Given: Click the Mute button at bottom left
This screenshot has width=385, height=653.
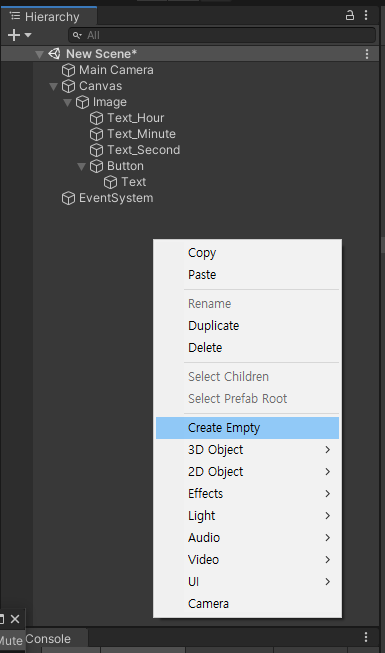Looking at the screenshot, I should pos(12,641).
